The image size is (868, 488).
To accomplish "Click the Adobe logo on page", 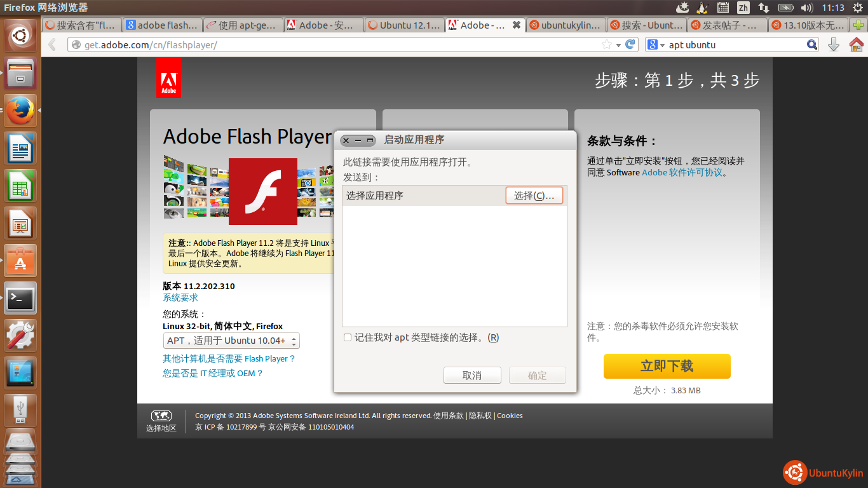I will pyautogui.click(x=168, y=78).
